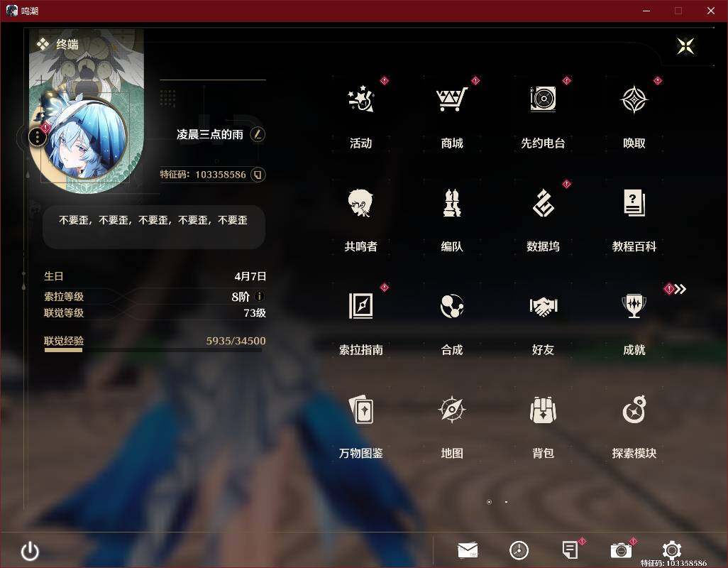The width and height of the screenshot is (728, 568).
Task: Click the power logout icon
Action: click(x=31, y=551)
